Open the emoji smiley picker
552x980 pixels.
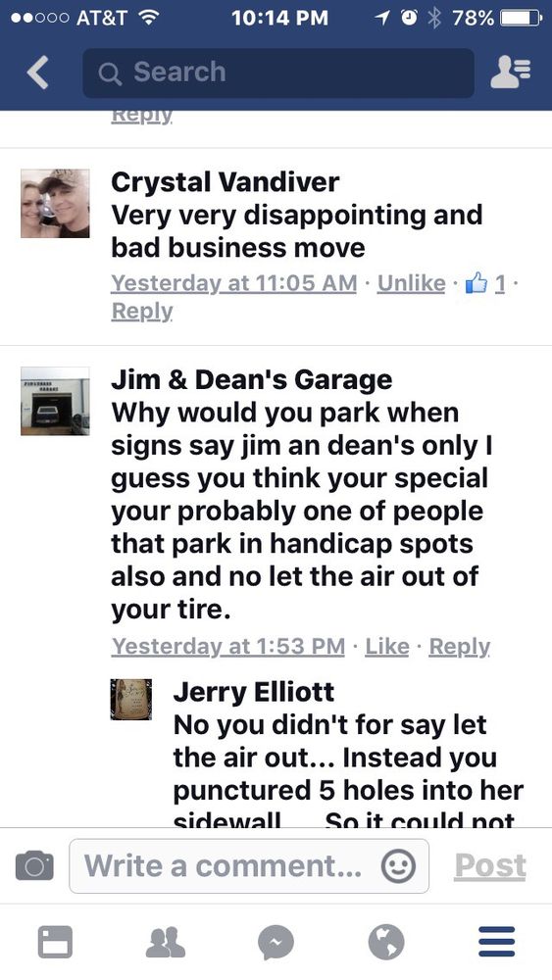click(x=398, y=866)
